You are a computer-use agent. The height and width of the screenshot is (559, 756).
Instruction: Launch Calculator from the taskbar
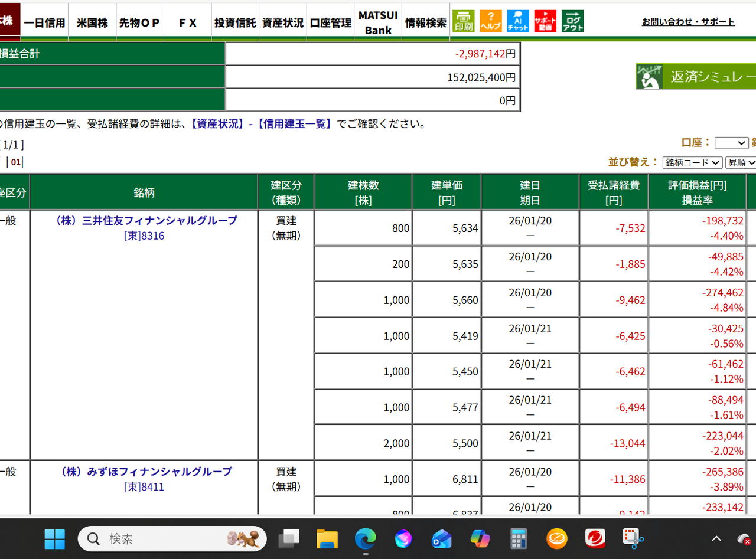pyautogui.click(x=519, y=538)
